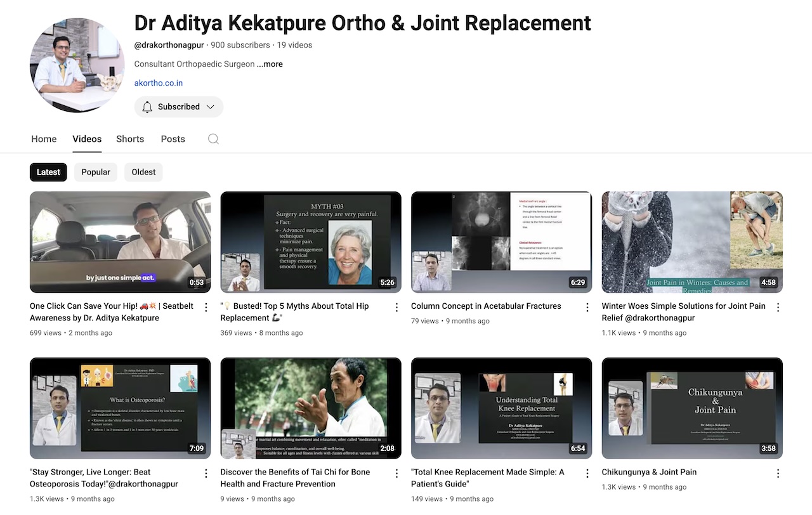Switch to the Shorts tab
This screenshot has width=812, height=515.
130,139
